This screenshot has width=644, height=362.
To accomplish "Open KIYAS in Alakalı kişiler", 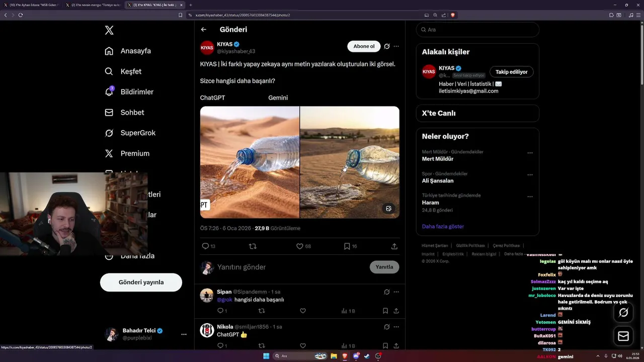I will point(446,68).
